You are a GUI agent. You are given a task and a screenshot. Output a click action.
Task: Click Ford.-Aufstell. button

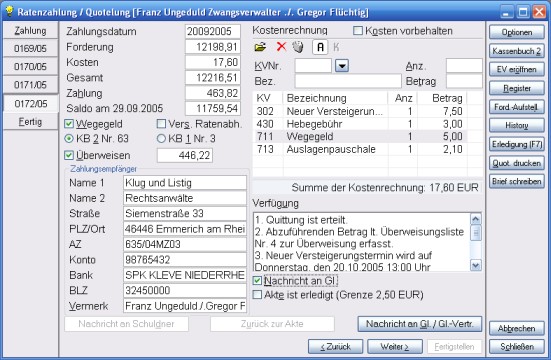517,107
